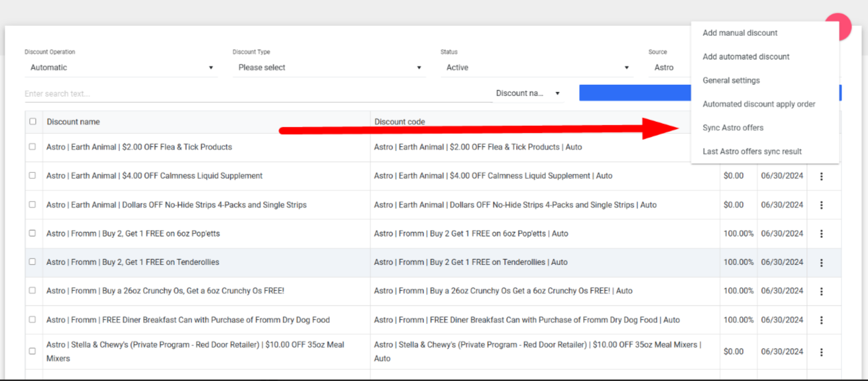
Task: Check the Buy 2 Get 1 FREE Tenderollies row
Action: (x=32, y=262)
